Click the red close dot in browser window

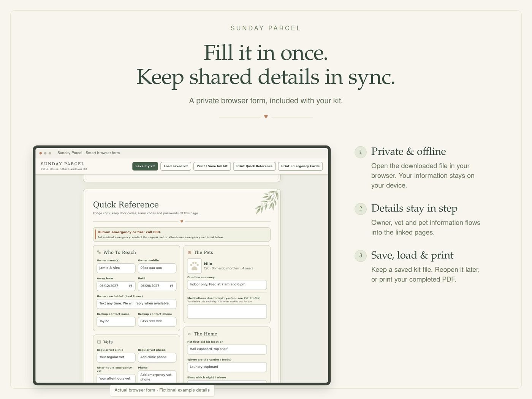coord(41,153)
